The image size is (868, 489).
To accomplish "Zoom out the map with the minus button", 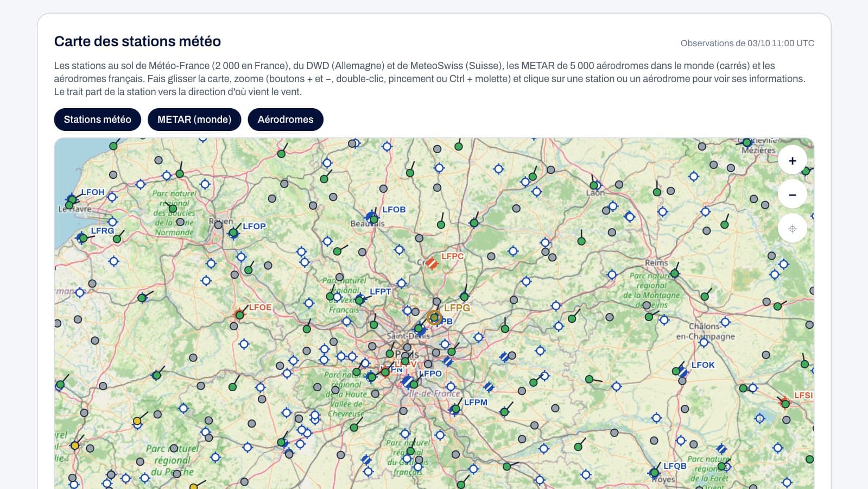I will tap(793, 195).
